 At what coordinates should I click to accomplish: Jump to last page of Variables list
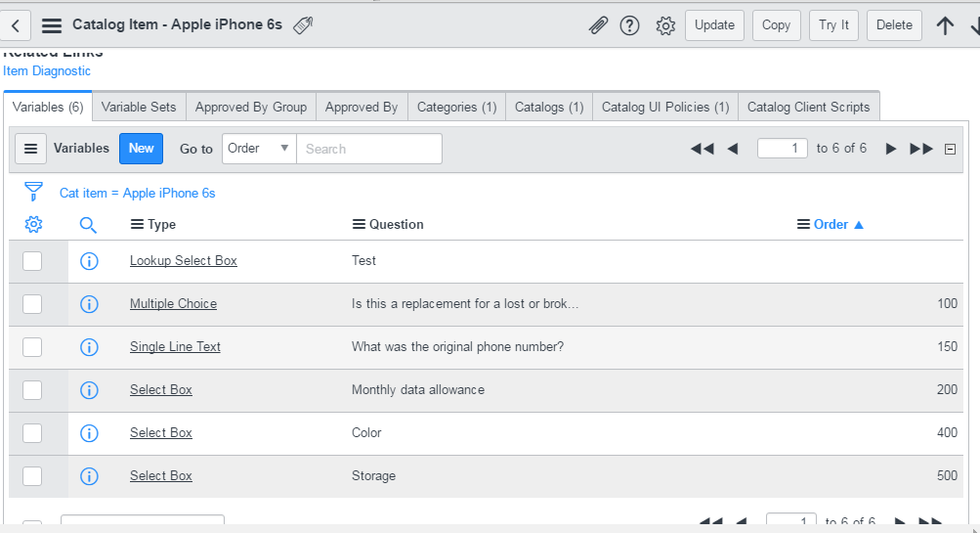[921, 149]
